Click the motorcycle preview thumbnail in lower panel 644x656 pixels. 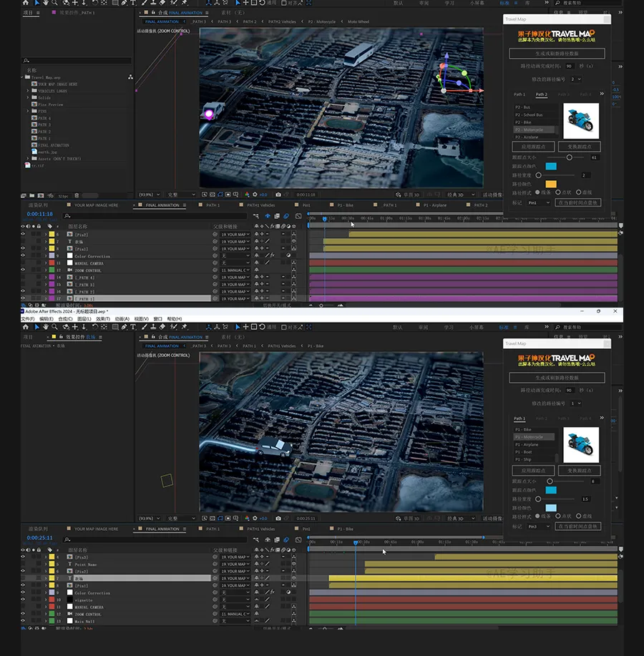581,445
